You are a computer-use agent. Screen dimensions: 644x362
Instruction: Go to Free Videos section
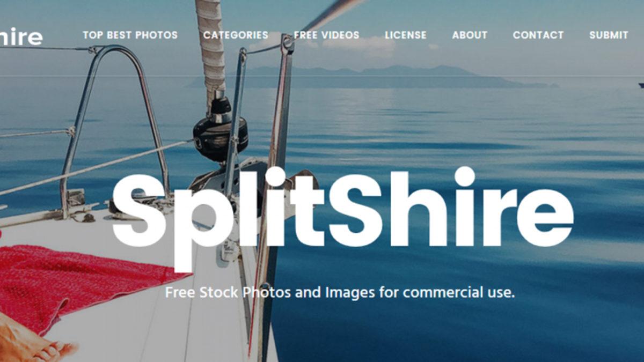[x=326, y=35]
